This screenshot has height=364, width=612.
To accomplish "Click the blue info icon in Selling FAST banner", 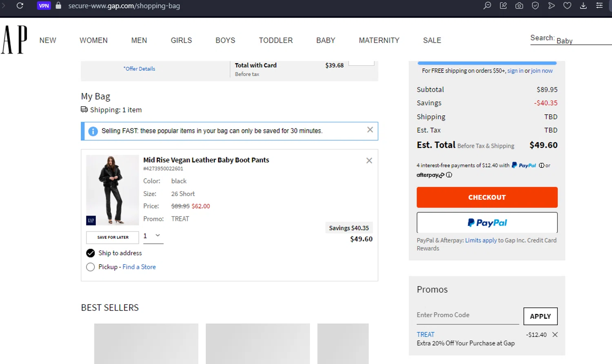I will [x=93, y=131].
